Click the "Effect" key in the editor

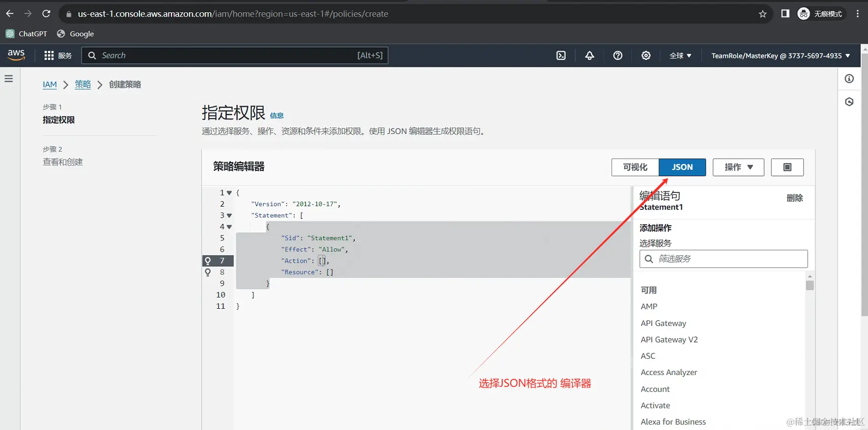point(296,249)
